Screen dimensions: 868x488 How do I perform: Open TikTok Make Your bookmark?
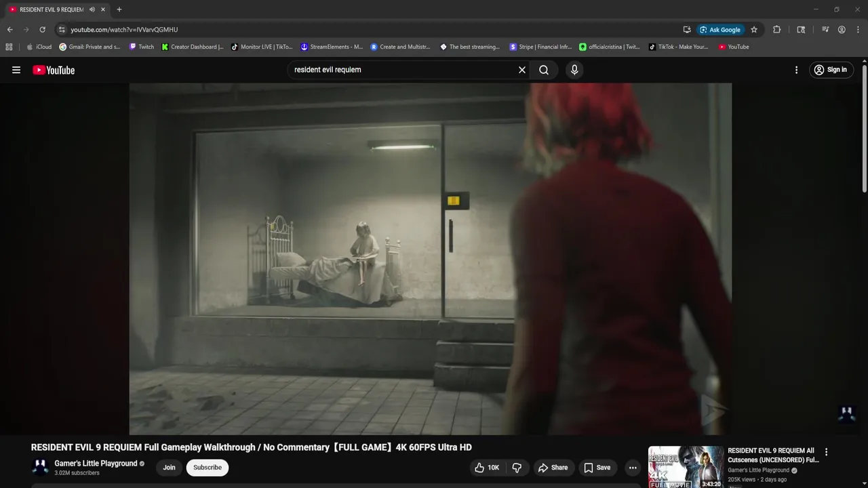[678, 47]
